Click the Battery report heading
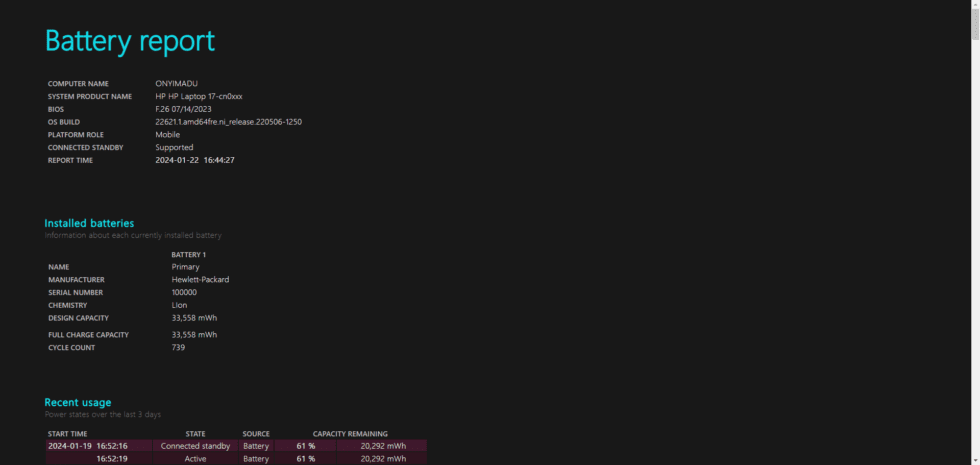Screen dimensions: 980x465 130,41
